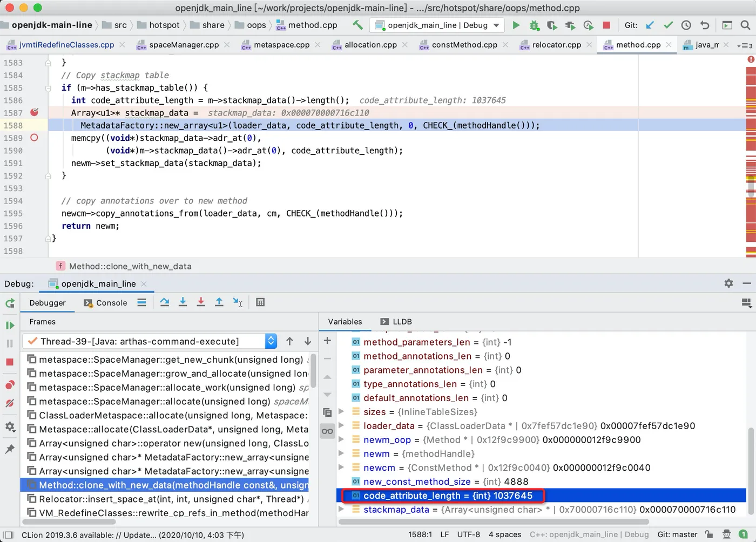Select the Variables tab
The height and width of the screenshot is (542, 756).
(345, 322)
